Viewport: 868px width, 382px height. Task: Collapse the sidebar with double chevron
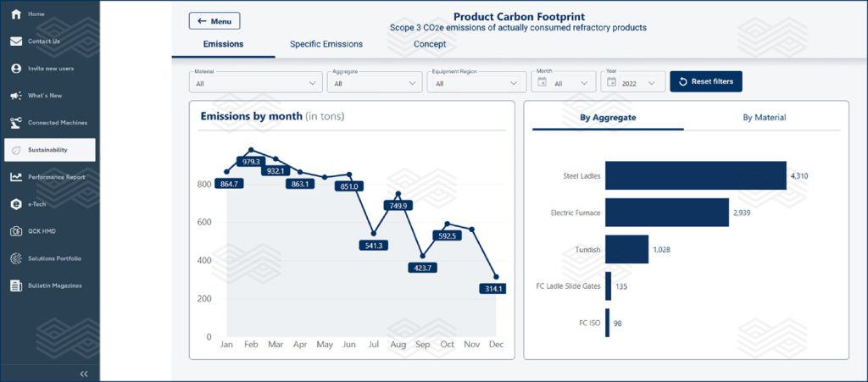[84, 374]
